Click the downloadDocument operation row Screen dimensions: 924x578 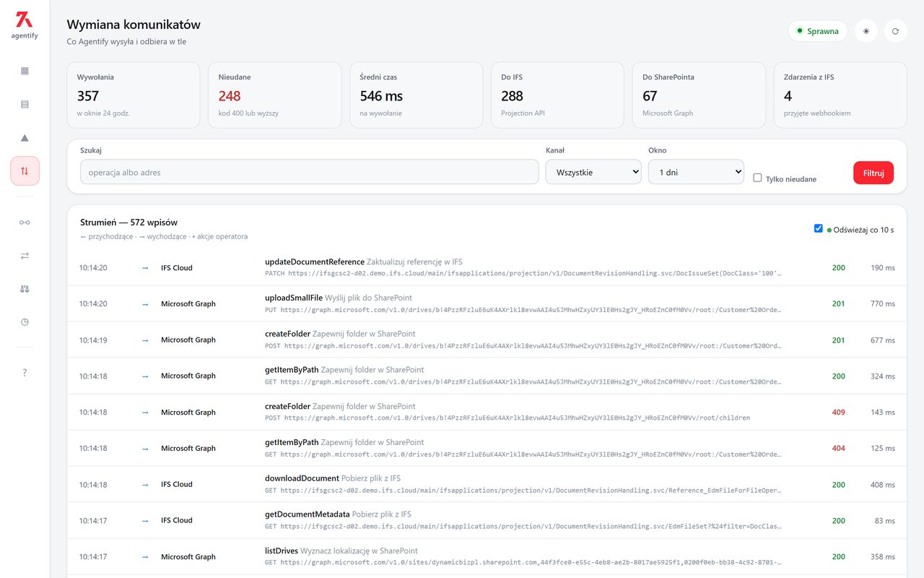click(487, 484)
